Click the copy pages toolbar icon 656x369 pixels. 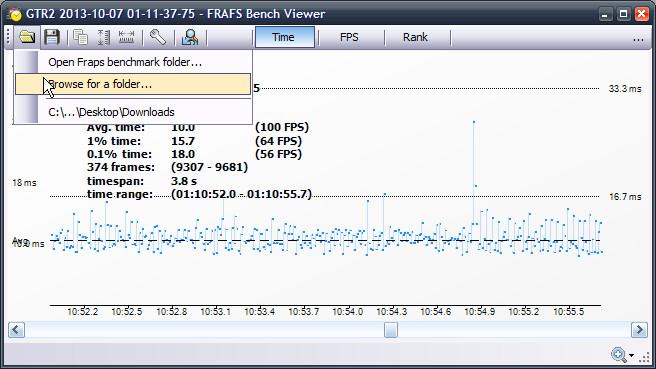tap(80, 37)
